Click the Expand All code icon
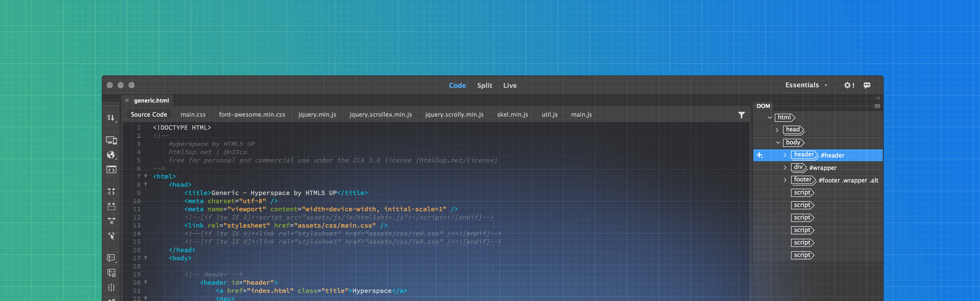This screenshot has height=301, width=980. click(111, 221)
